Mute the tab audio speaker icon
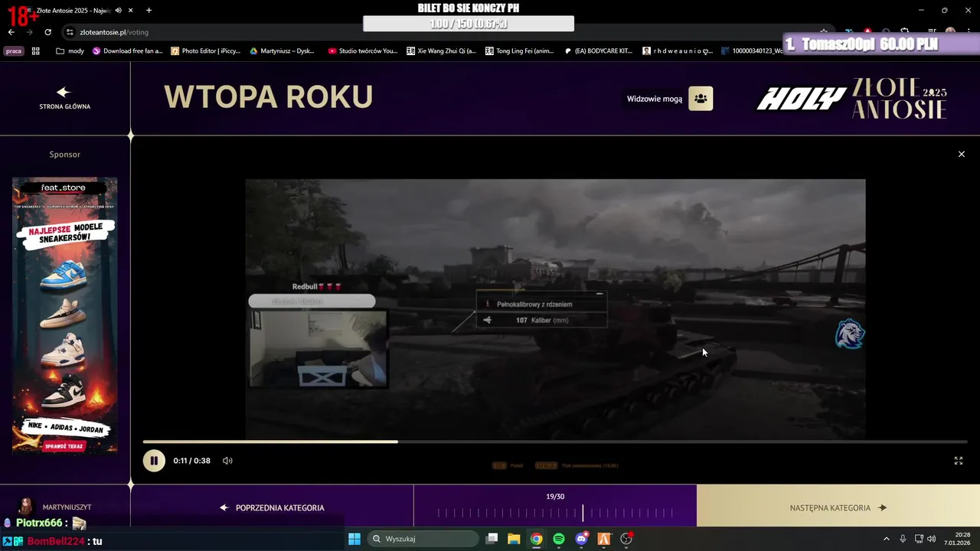The image size is (980, 551). pyautogui.click(x=118, y=11)
